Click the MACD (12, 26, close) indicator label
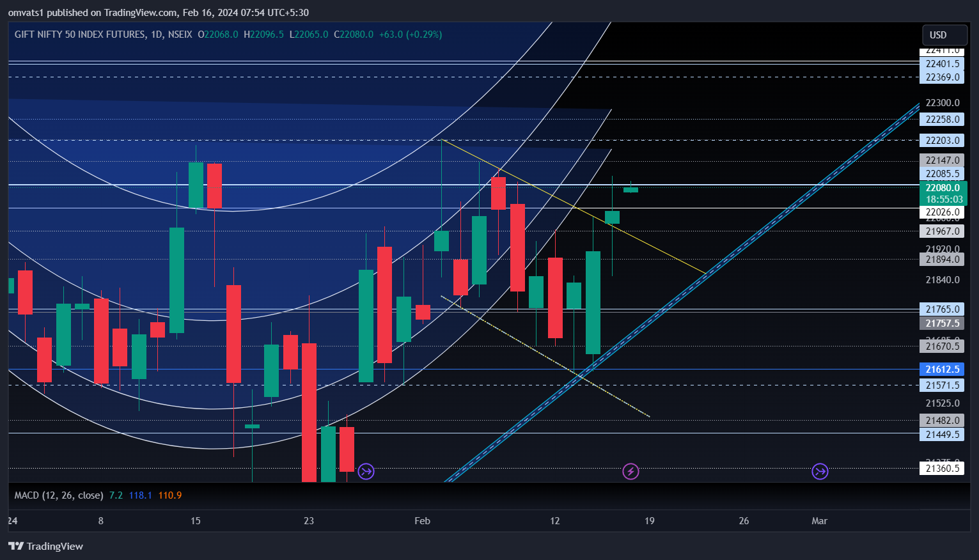Viewport: 979px width, 560px height. (x=59, y=495)
